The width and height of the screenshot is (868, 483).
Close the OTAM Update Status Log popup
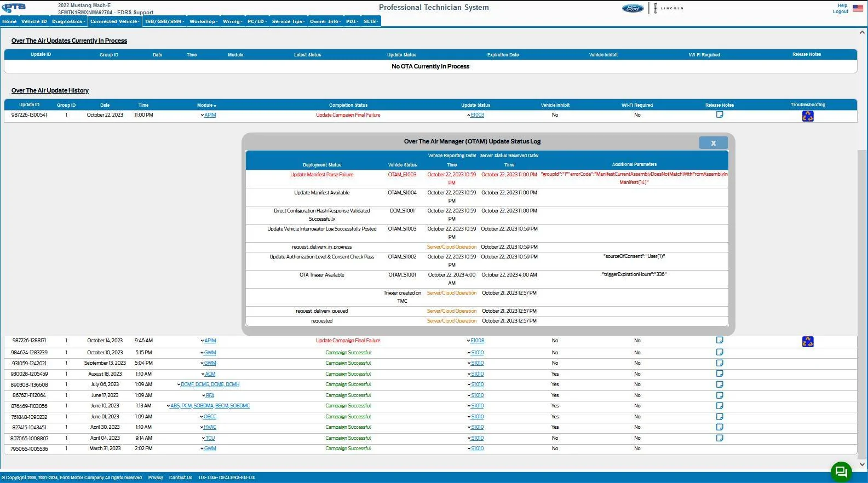[x=713, y=143]
